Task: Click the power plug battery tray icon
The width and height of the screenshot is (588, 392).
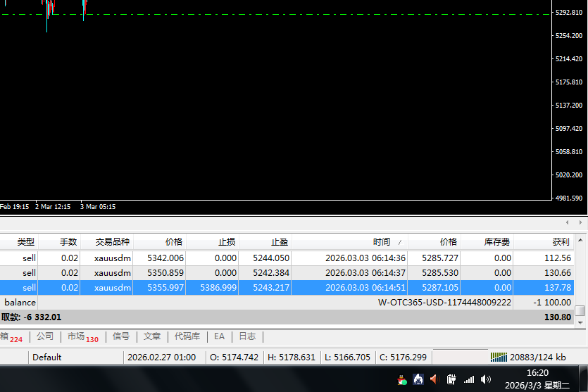Action: pyautogui.click(x=452, y=379)
